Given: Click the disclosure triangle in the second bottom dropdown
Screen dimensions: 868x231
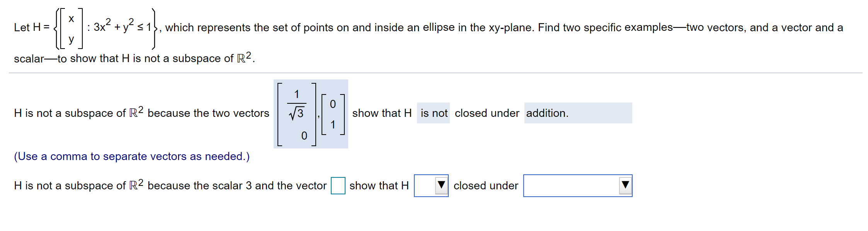Looking at the screenshot, I should tap(626, 185).
